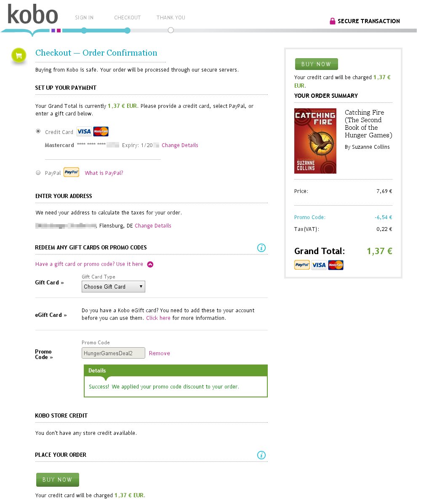The width and height of the screenshot is (421, 504).
Task: Click the info icon beside gift cards heading
Action: click(x=261, y=248)
